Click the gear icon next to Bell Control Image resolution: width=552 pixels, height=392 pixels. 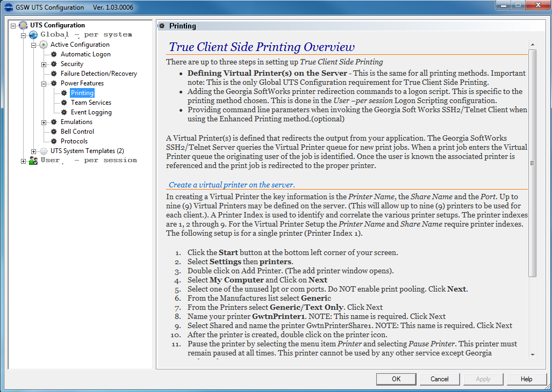click(54, 132)
